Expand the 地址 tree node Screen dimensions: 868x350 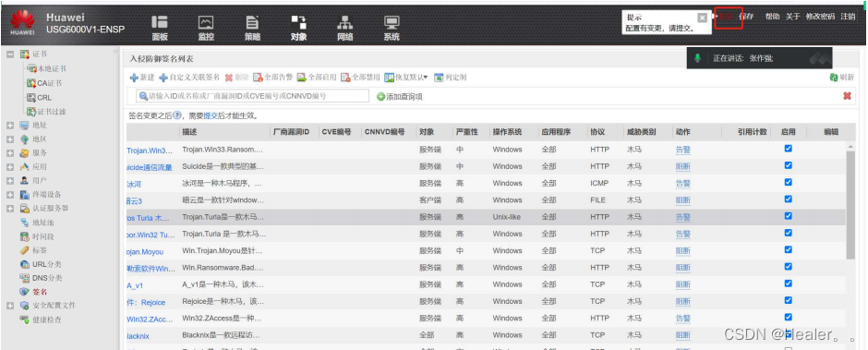click(x=10, y=126)
